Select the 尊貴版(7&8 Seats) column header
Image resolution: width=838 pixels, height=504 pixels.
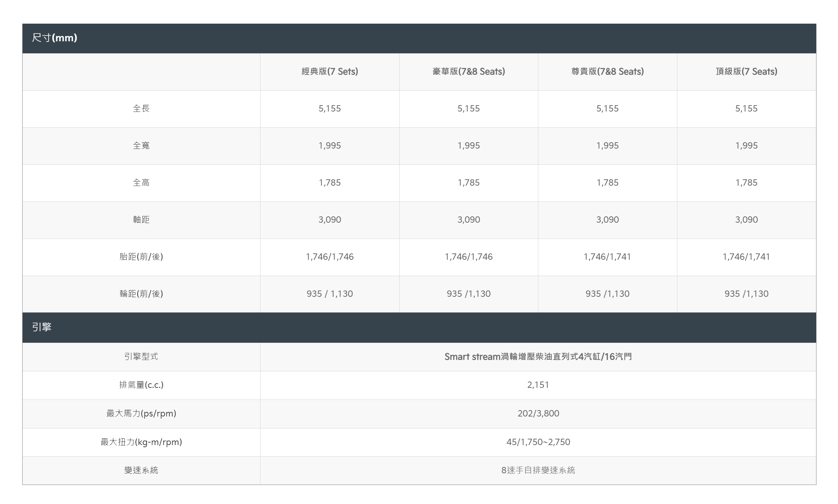[607, 72]
